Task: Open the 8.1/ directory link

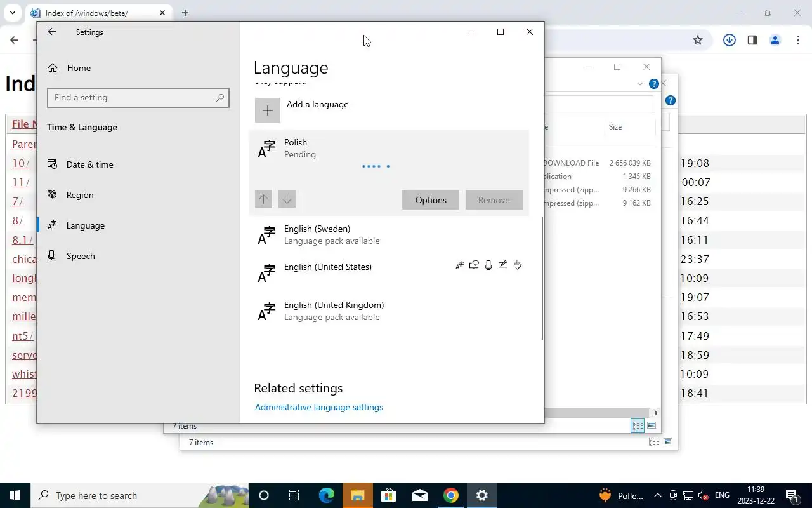Action: pos(23,240)
